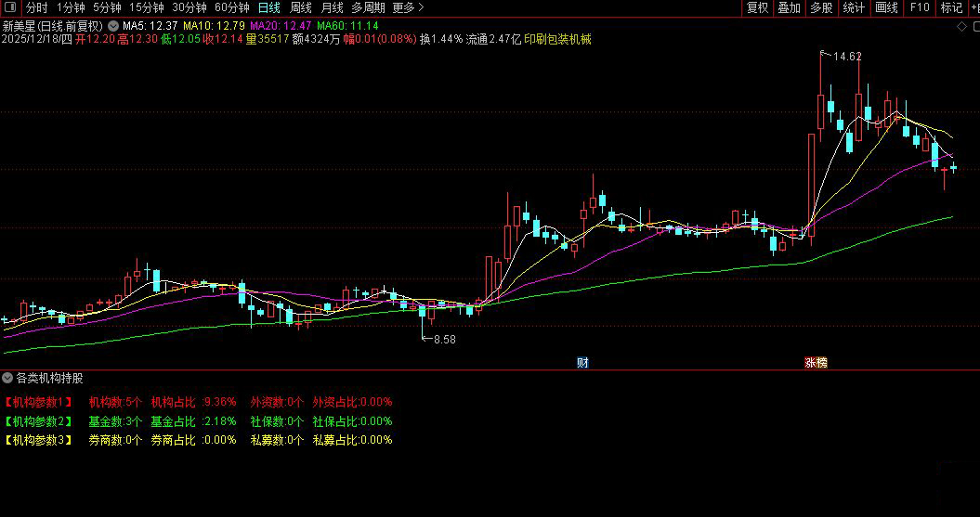Click the 私募数:0个 value
Screen dimensions: 980x517
(277, 440)
